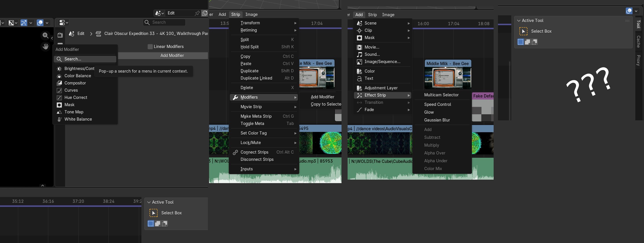Choose White Balance modifier
This screenshot has height=243, width=644.
click(85, 119)
